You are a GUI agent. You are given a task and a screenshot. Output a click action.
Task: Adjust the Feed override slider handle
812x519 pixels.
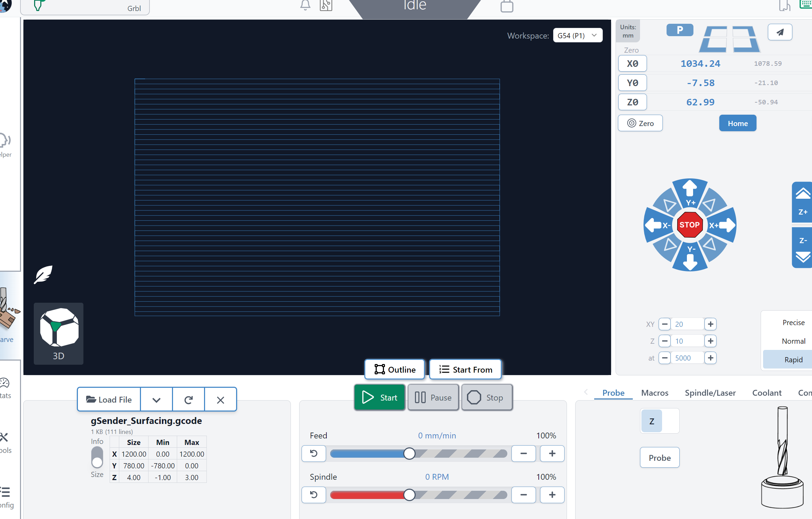tap(409, 454)
